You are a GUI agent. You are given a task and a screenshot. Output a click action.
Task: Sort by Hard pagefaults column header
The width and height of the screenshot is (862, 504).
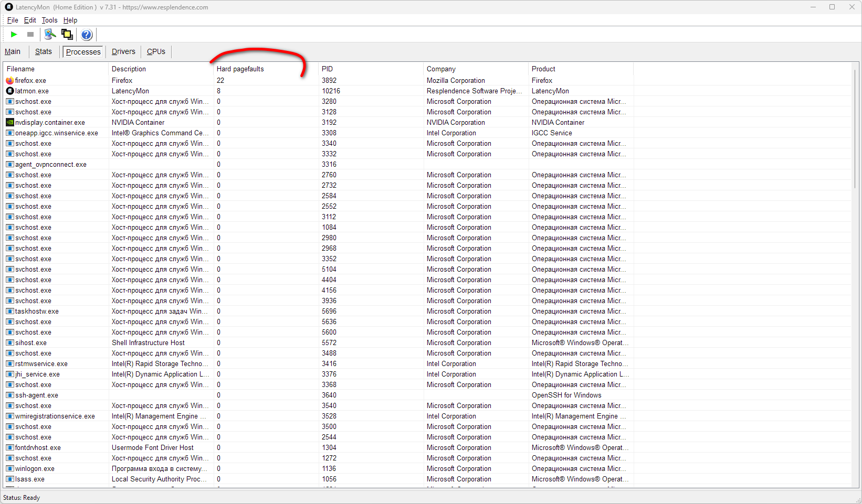click(x=266, y=69)
